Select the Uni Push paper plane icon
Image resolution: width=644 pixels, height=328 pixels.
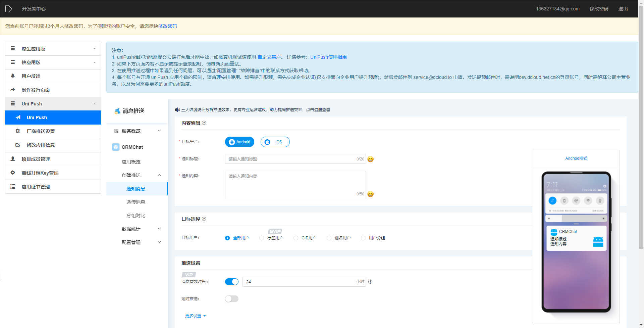click(18, 117)
